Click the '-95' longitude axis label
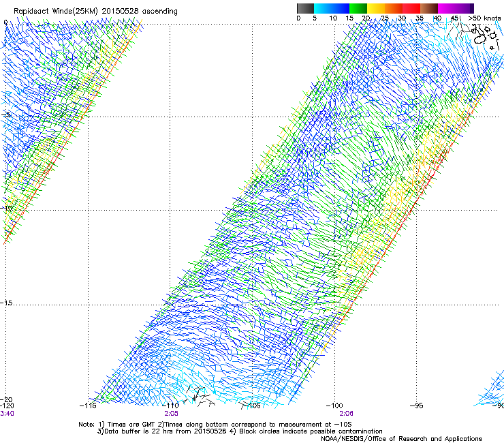 pos(417,406)
